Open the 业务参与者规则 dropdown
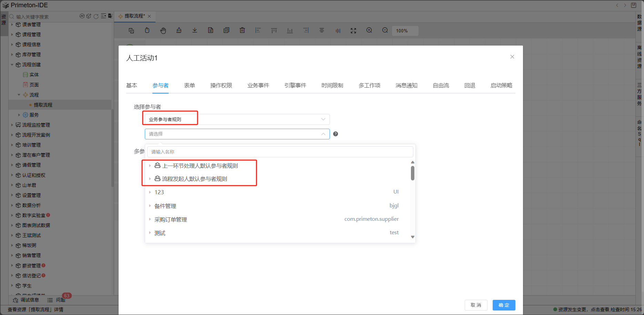This screenshot has height=315, width=644. (237, 119)
